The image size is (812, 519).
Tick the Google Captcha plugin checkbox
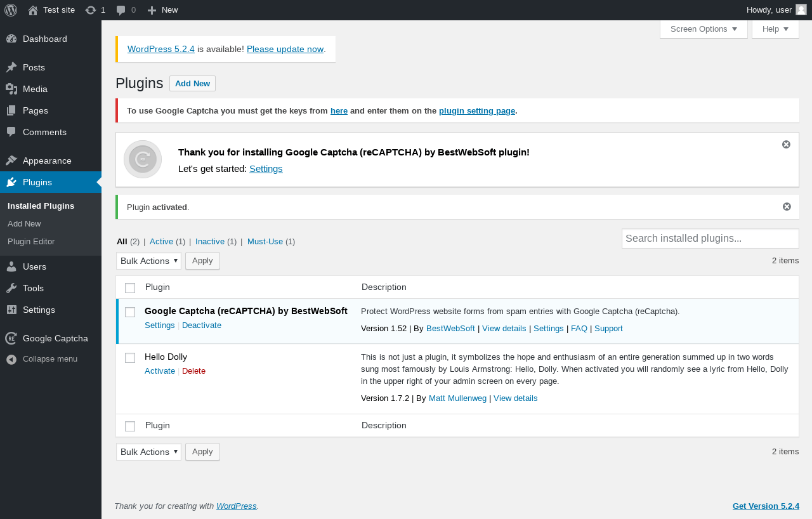pyautogui.click(x=130, y=312)
